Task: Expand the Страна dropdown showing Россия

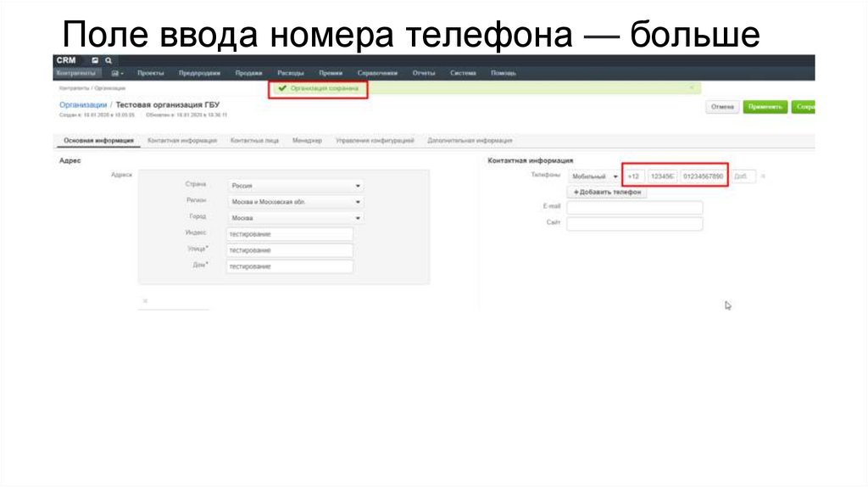Action: pyautogui.click(x=295, y=185)
